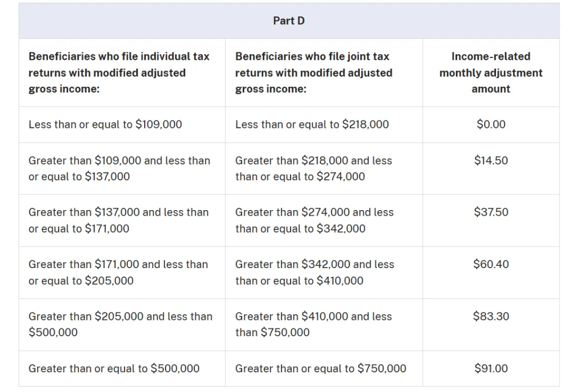
Task: Select the $137,000 to $171,000 individual cell
Action: point(118,220)
